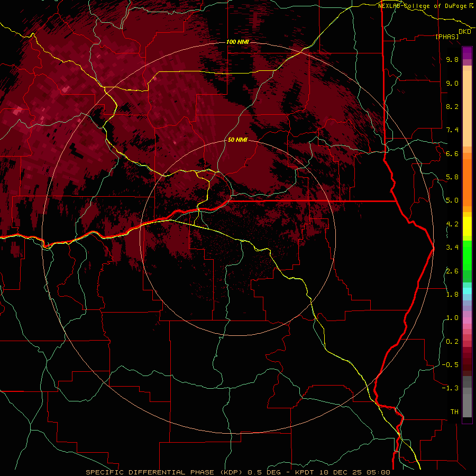Viewport: 476px width, 476px height.
Task: Click the [PHAS] units label
Action: tap(447, 36)
